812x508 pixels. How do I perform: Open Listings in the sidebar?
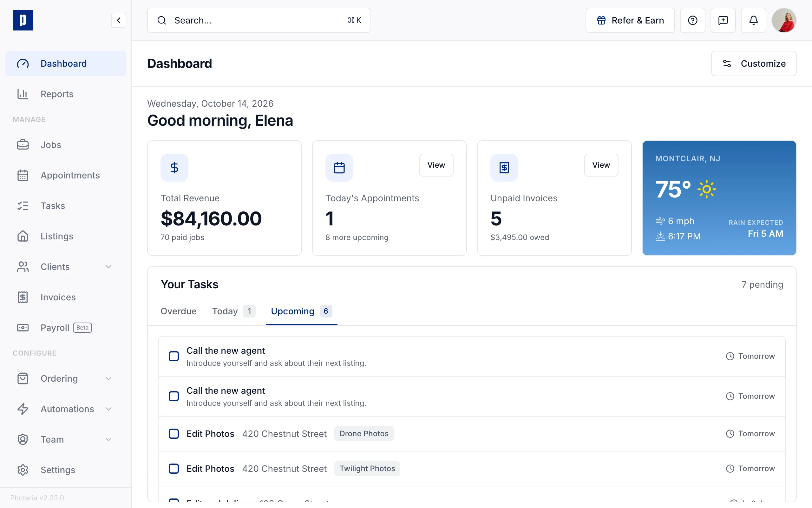pyautogui.click(x=66, y=236)
